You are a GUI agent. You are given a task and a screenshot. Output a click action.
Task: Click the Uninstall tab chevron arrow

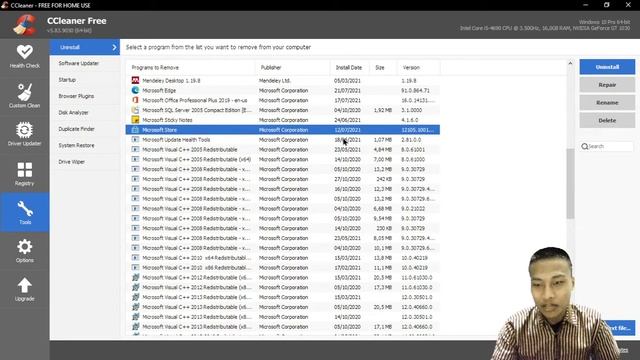(114, 47)
